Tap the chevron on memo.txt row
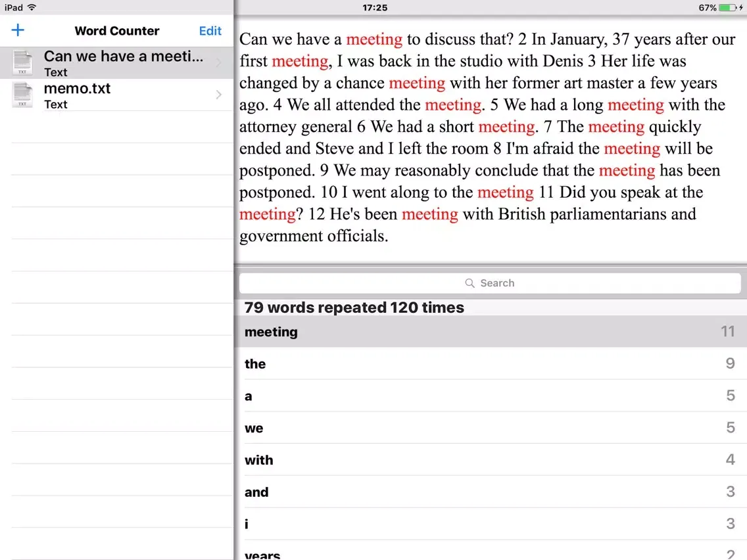The image size is (747, 560). (219, 95)
